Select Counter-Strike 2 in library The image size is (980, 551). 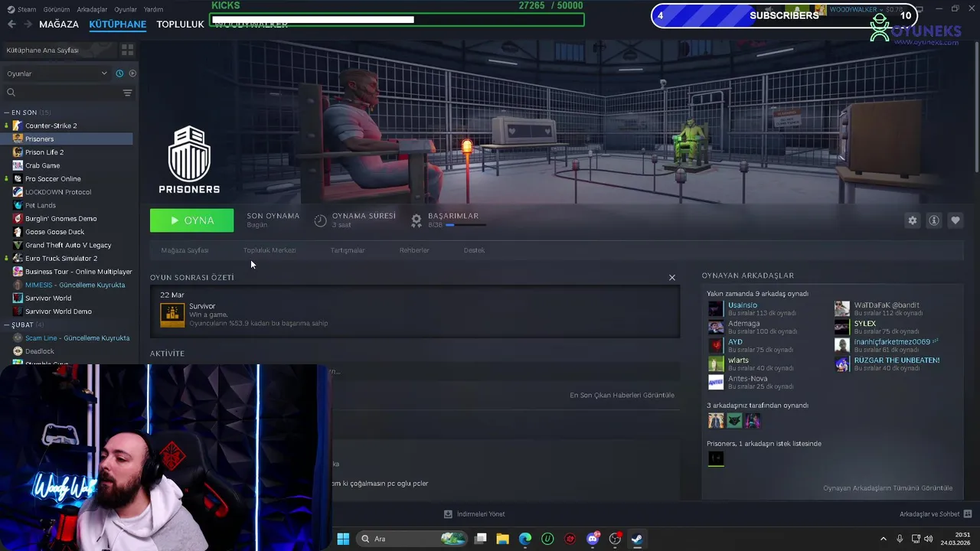pos(51,126)
